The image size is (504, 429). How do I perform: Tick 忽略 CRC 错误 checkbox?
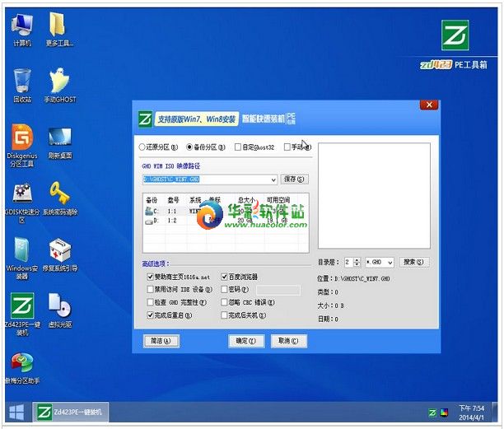[x=224, y=302]
